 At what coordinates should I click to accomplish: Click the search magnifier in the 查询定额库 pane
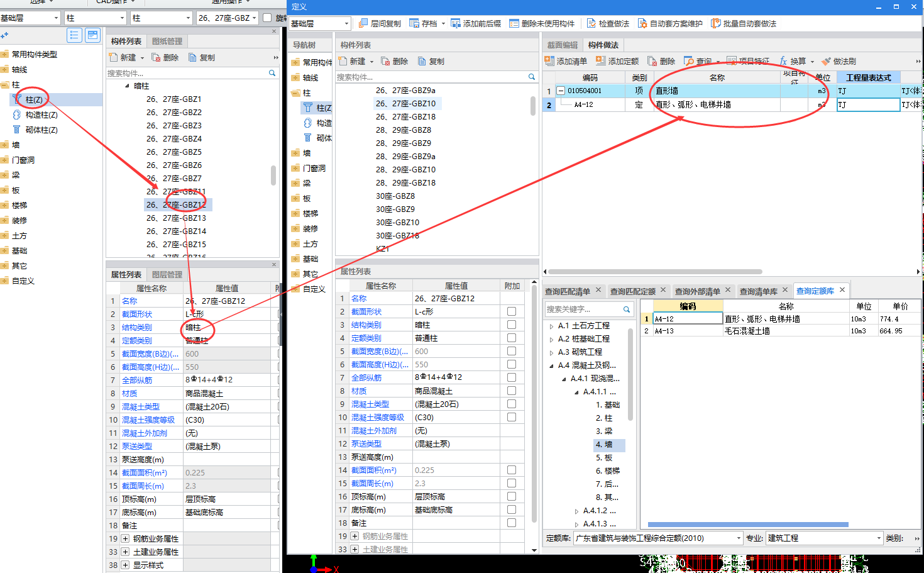tap(627, 309)
